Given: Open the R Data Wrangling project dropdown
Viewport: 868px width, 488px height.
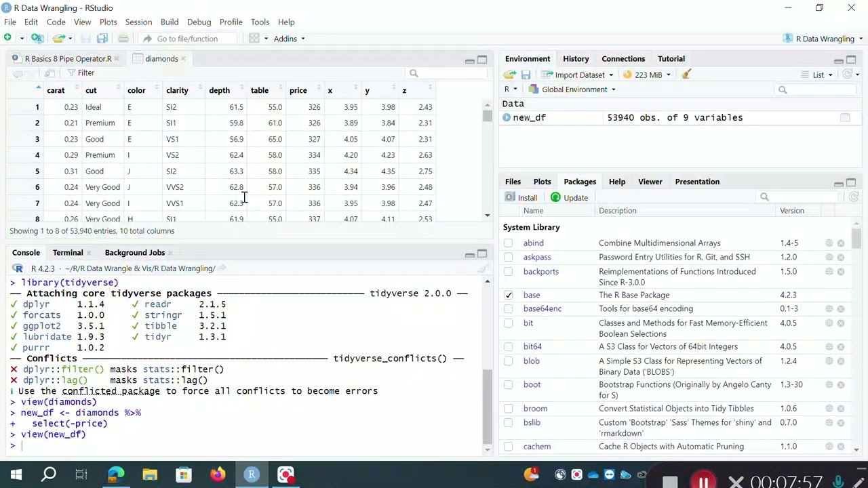Looking at the screenshot, I should point(823,39).
